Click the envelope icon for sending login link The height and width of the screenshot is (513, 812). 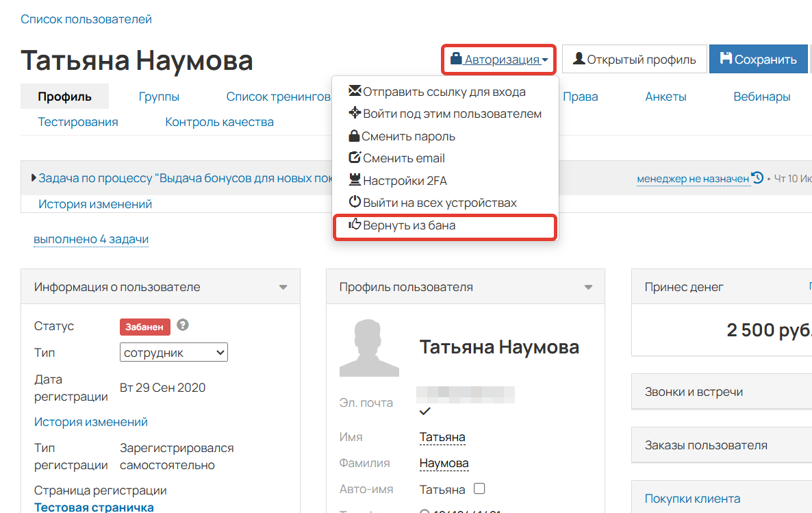[356, 90]
